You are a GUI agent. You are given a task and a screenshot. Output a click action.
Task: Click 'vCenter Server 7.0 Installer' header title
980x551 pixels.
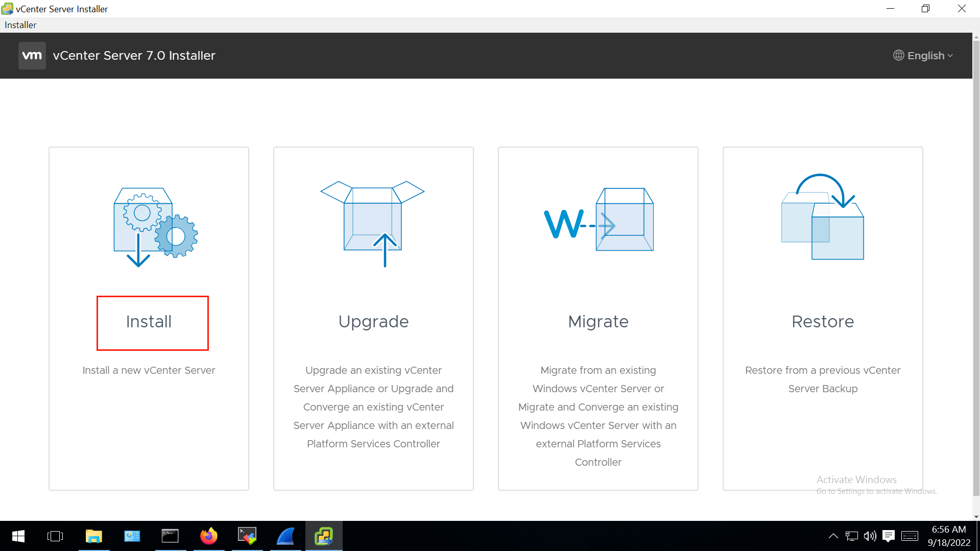[x=134, y=55]
